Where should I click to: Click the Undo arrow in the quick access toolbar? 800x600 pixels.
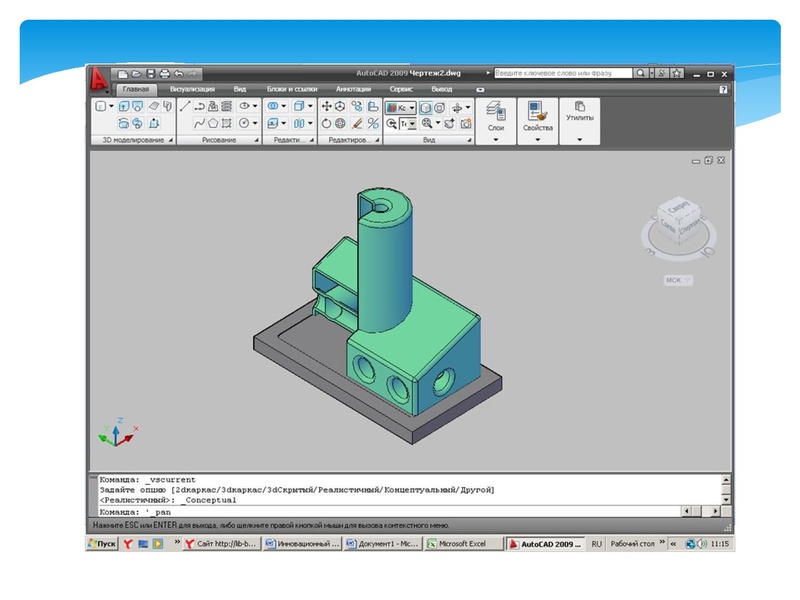coord(177,74)
